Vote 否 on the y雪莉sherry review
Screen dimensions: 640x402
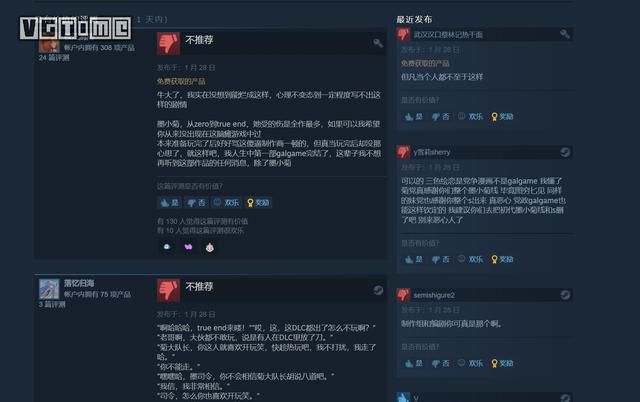click(441, 259)
